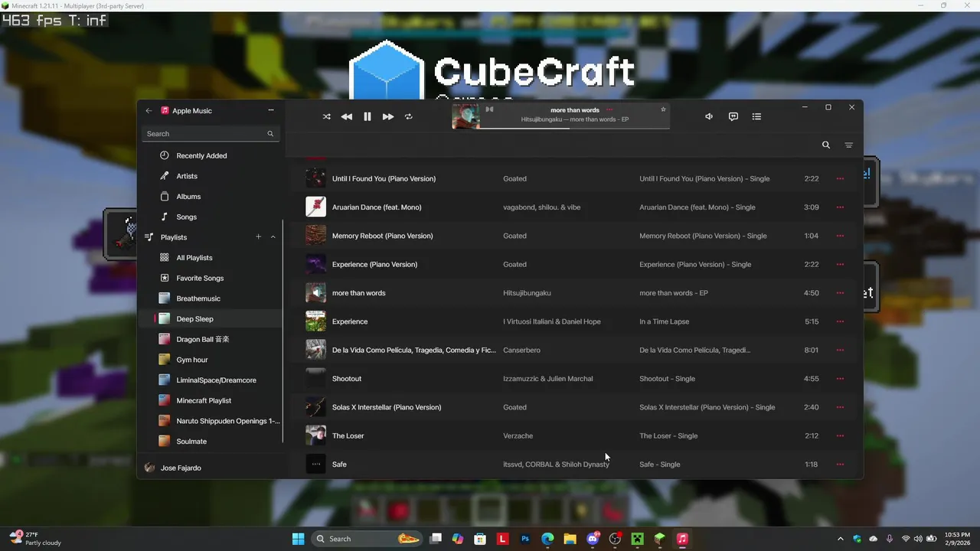980x551 pixels.
Task: Skip back to the previous track
Action: 347,116
